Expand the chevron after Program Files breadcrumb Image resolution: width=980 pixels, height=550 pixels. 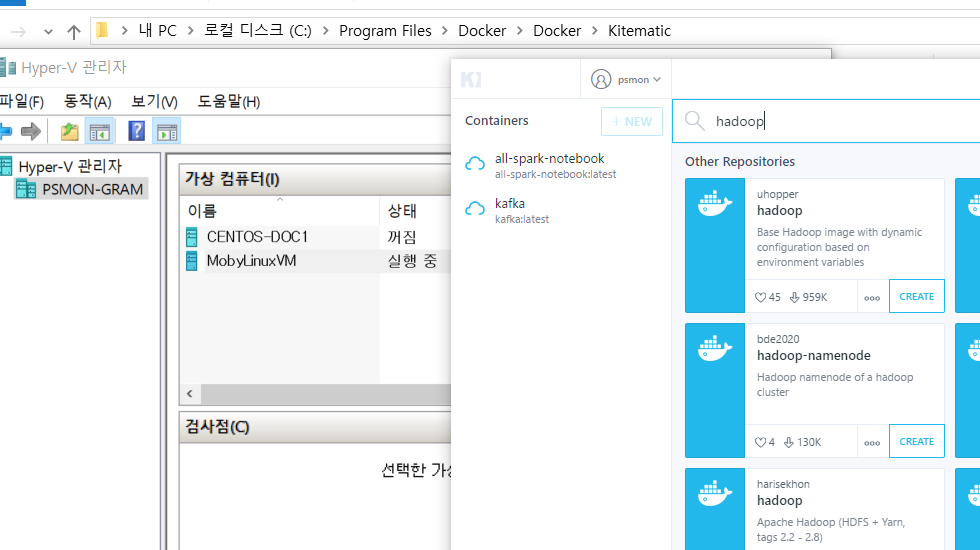pyautogui.click(x=445, y=31)
